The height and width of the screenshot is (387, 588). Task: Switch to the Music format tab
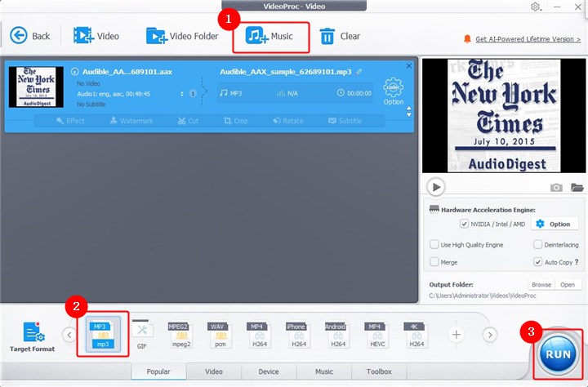(x=324, y=371)
